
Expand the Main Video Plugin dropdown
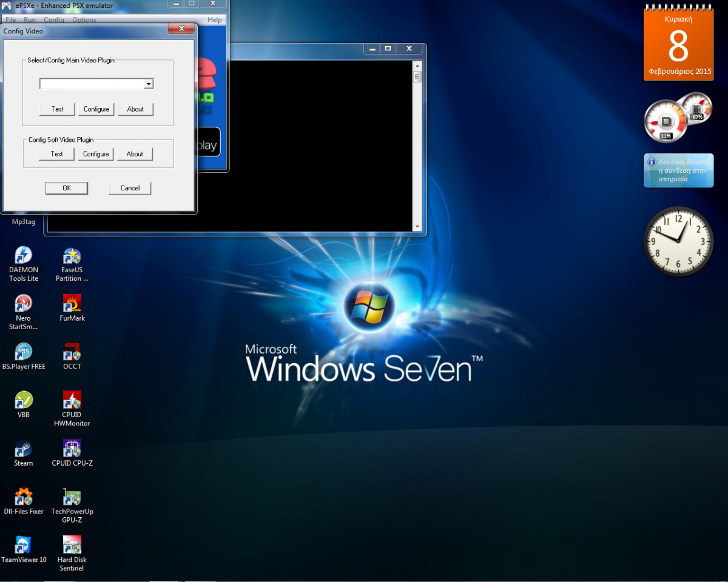[149, 84]
